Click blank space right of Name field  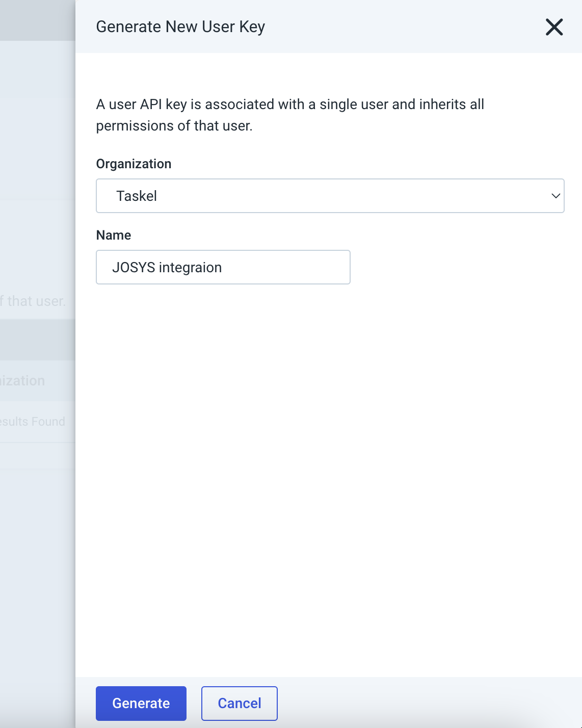(x=459, y=267)
